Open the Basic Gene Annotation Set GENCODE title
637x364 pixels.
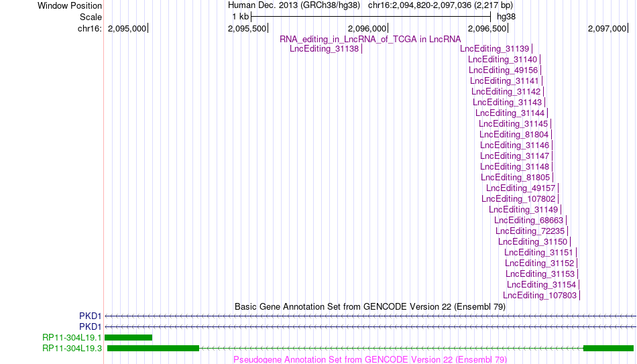click(370, 307)
